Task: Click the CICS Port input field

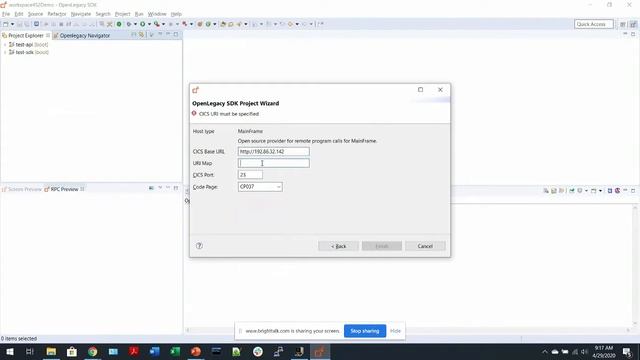Action: 250,175
